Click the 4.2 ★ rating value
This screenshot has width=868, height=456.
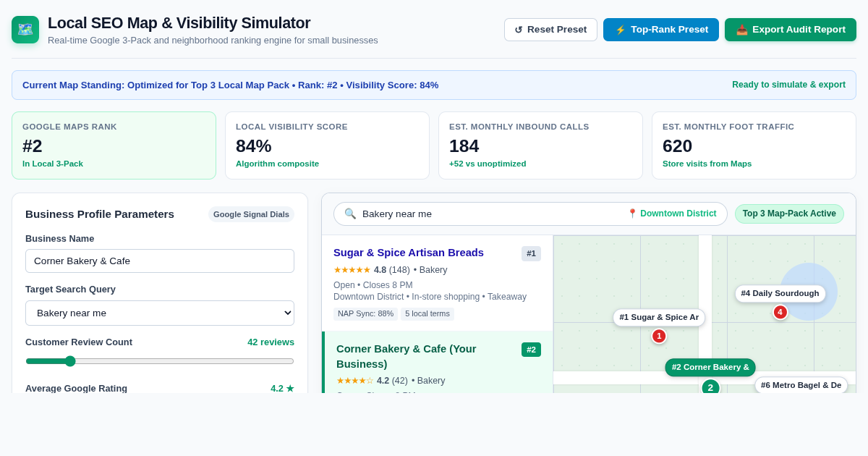click(282, 389)
